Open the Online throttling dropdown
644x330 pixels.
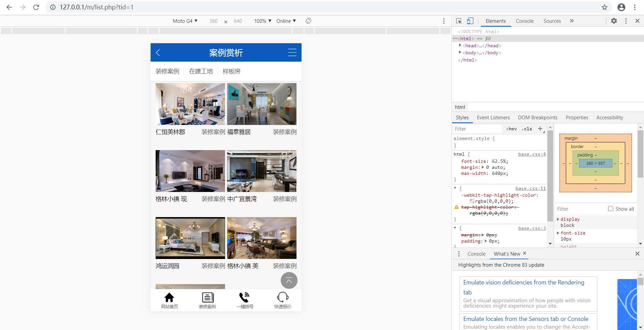[x=286, y=21]
